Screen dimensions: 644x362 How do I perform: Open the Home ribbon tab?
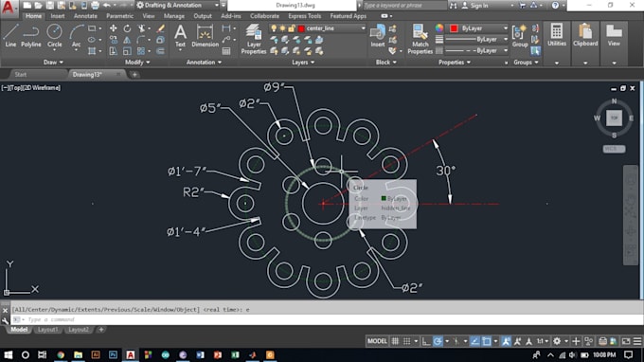coord(33,16)
